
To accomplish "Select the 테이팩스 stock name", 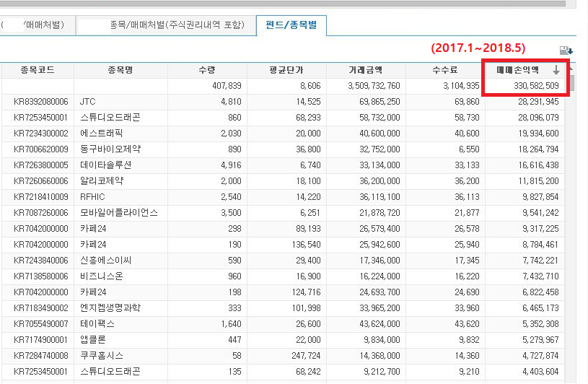I will 97,323.
